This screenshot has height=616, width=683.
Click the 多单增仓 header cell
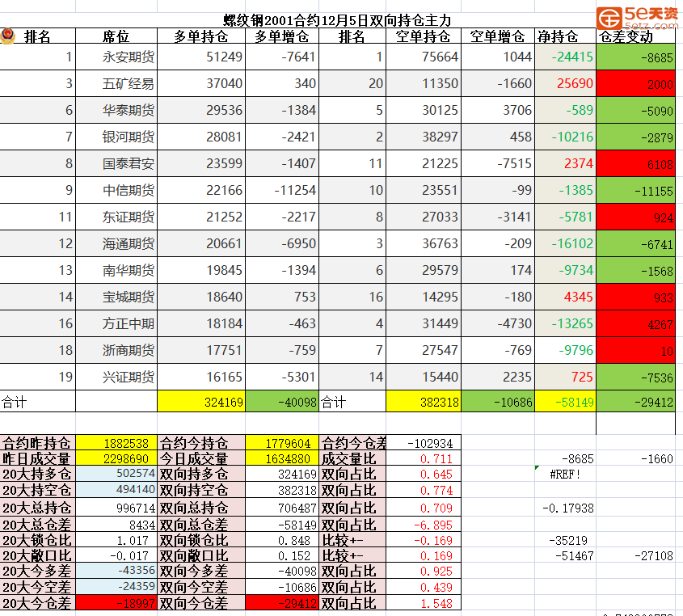[282, 36]
